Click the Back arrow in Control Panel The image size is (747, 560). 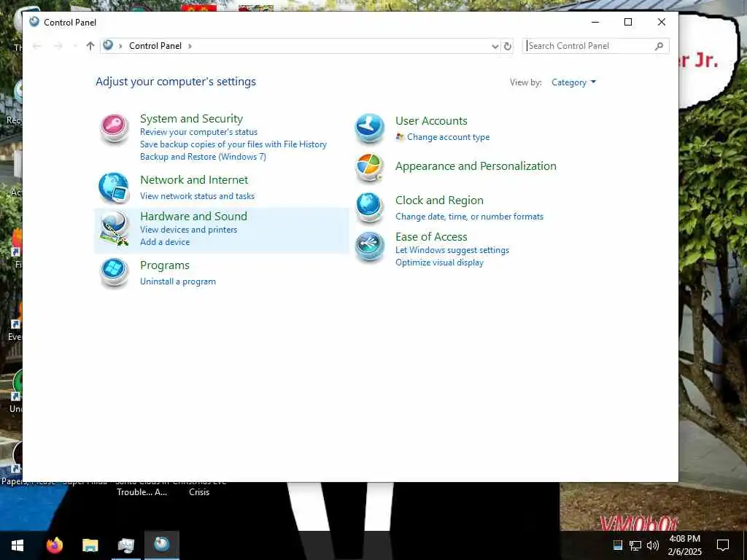[36, 46]
